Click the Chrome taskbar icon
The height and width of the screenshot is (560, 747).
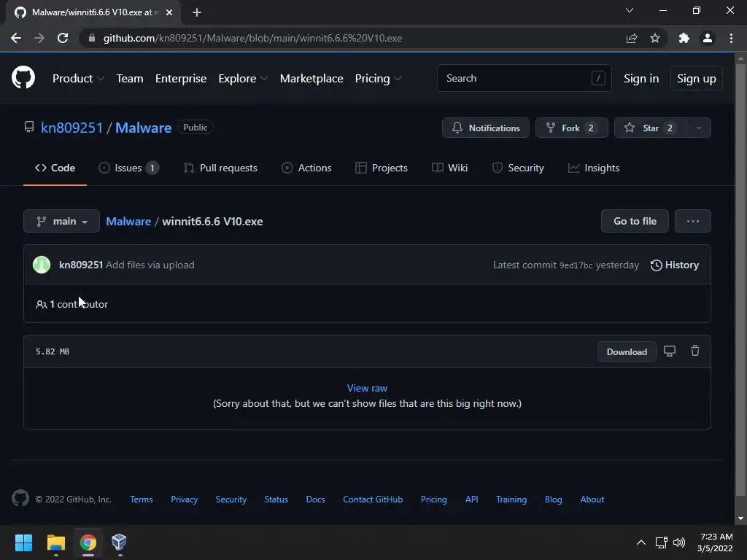pyautogui.click(x=88, y=542)
